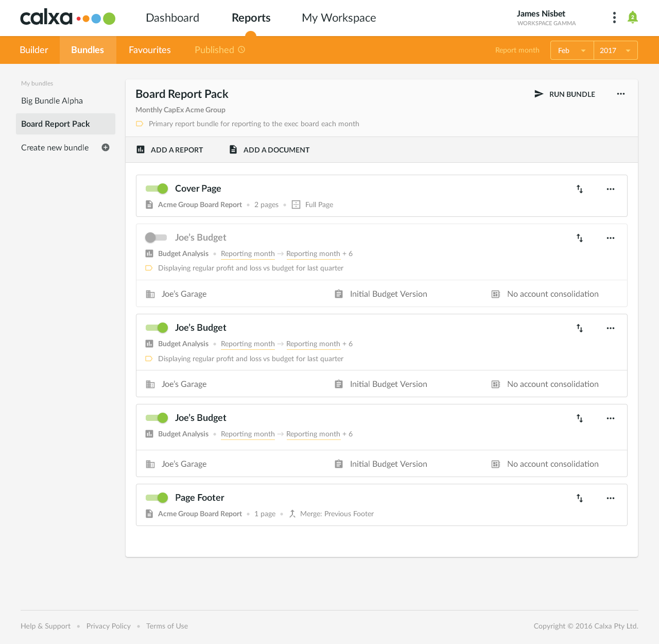Open the notifications bell
659x644 pixels.
tap(633, 18)
